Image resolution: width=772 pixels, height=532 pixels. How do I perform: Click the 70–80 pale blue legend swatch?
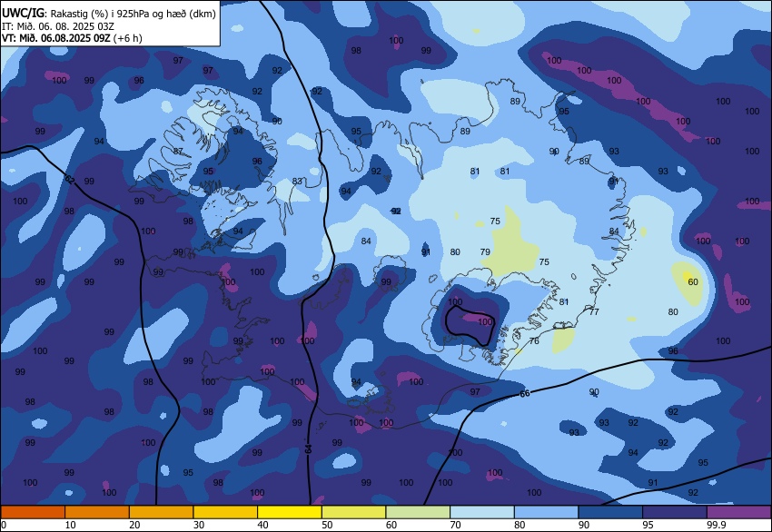point(482,512)
